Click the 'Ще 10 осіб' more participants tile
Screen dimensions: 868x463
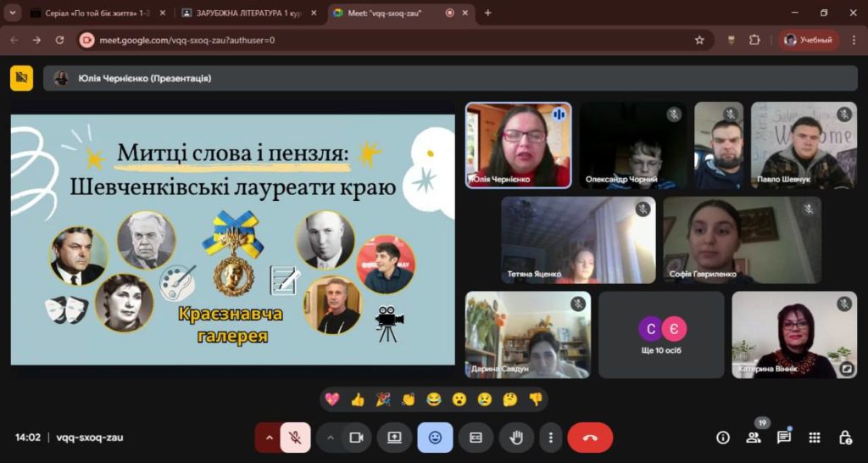tap(661, 335)
